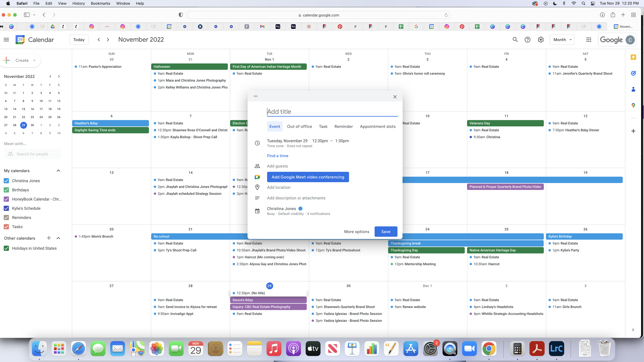The height and width of the screenshot is (362, 644).
Task: Toggle the main menu hamburger icon
Action: pos(6,40)
